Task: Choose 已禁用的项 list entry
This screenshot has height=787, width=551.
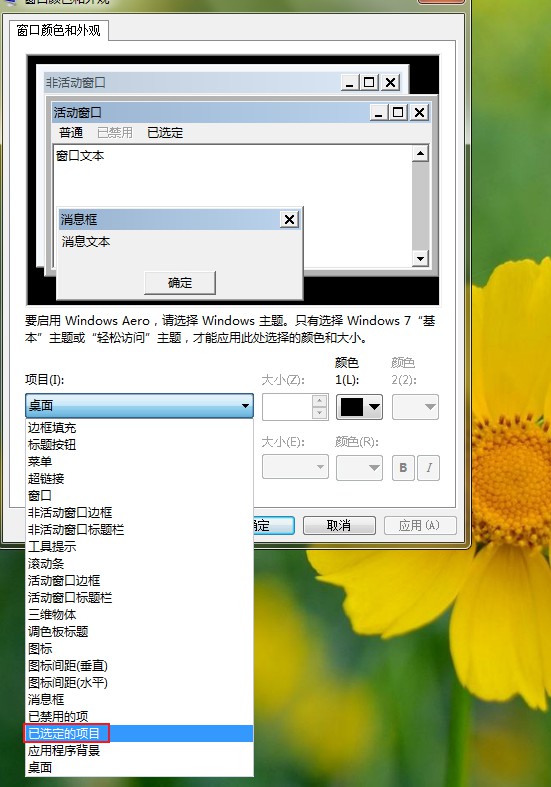Action: 139,717
